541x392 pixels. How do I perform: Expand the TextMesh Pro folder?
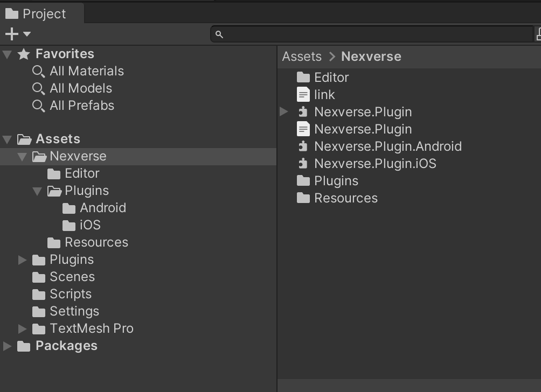(22, 328)
